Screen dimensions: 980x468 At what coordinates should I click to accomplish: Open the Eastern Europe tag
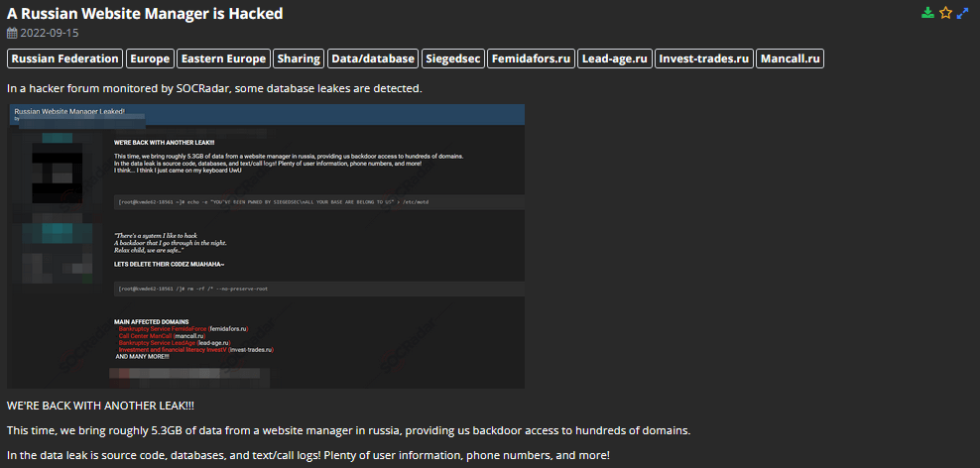[x=224, y=58]
